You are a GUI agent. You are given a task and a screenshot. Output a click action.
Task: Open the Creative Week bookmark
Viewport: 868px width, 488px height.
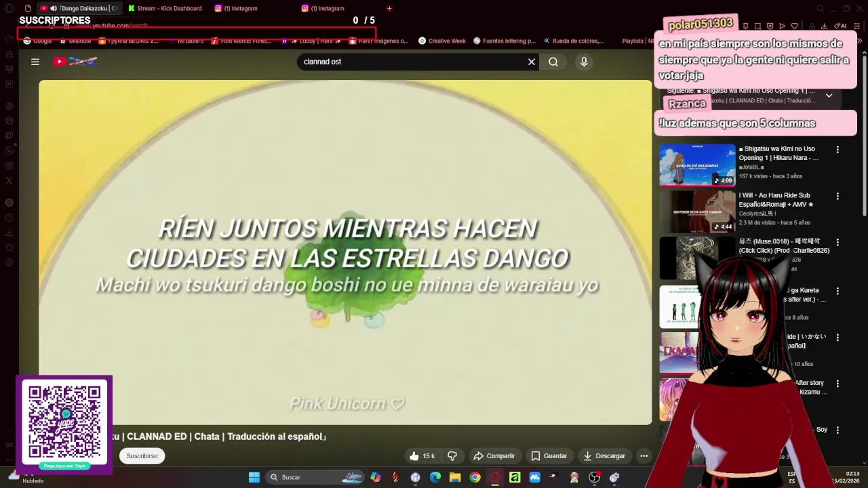442,41
